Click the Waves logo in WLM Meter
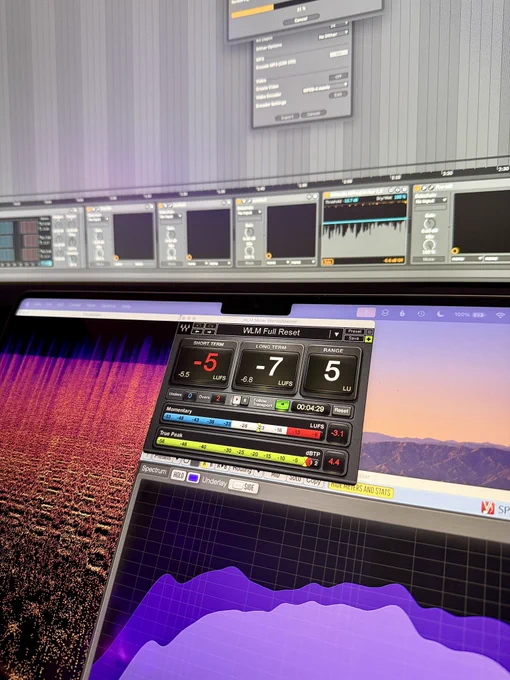The image size is (510, 680). point(185,328)
